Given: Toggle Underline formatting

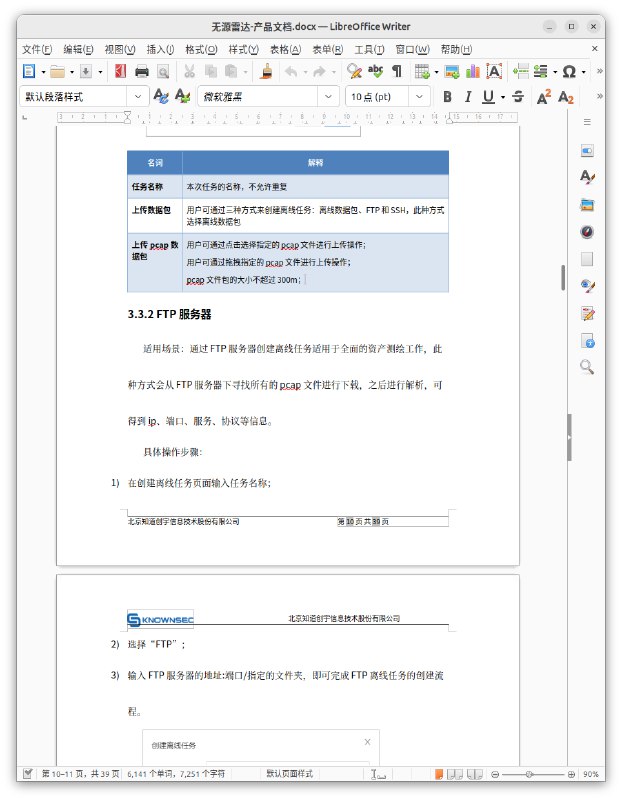Looking at the screenshot, I should pos(488,96).
